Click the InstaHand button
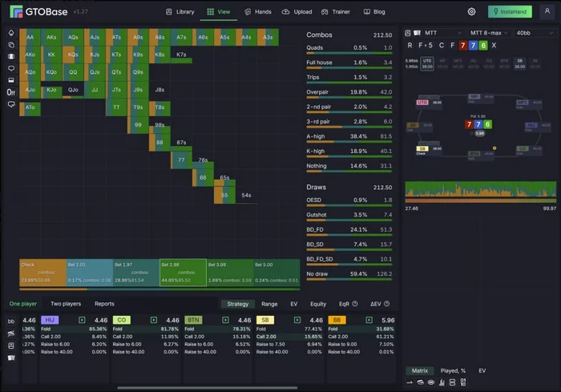 tap(510, 11)
